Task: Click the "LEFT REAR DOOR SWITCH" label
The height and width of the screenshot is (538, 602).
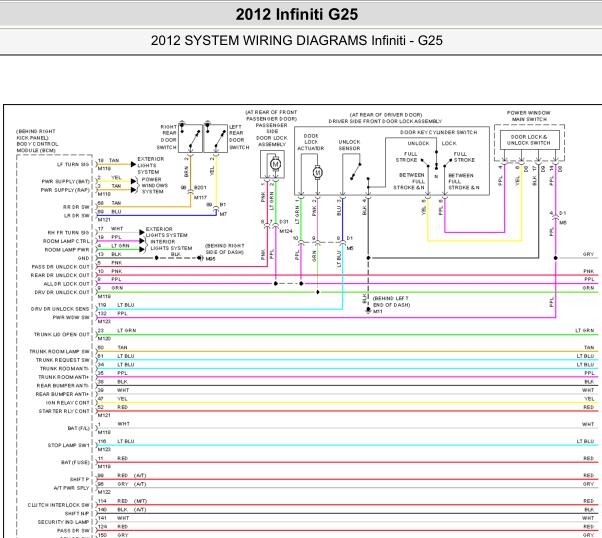Action: click(x=239, y=137)
